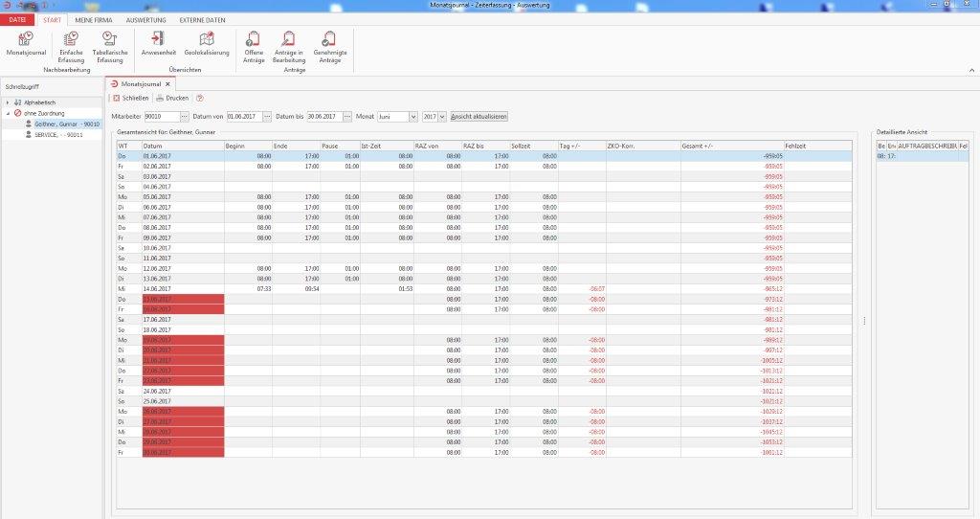Close the Monatsjournal document tab

pos(167,84)
